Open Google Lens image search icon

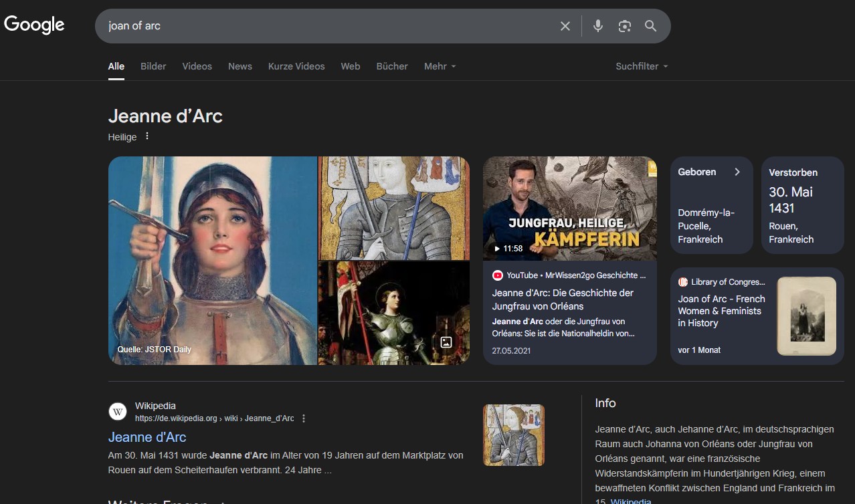coord(625,26)
